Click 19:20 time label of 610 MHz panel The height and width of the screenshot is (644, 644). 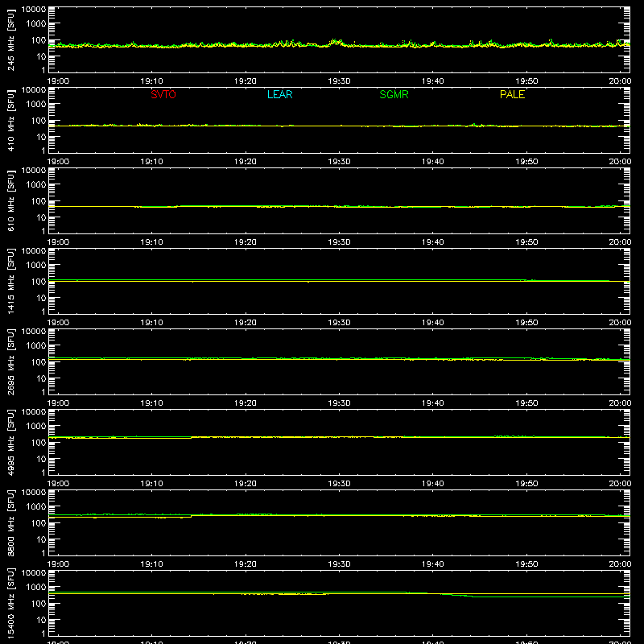(x=246, y=242)
